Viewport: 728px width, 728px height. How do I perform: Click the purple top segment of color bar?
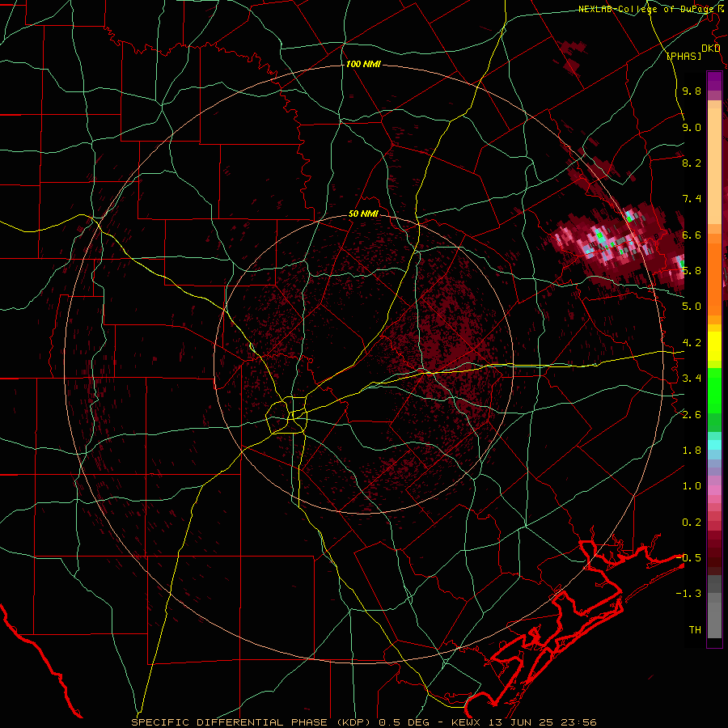point(714,81)
